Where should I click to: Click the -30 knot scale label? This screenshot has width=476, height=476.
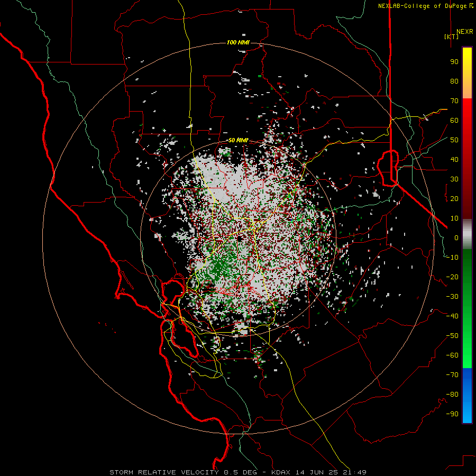tap(452, 297)
